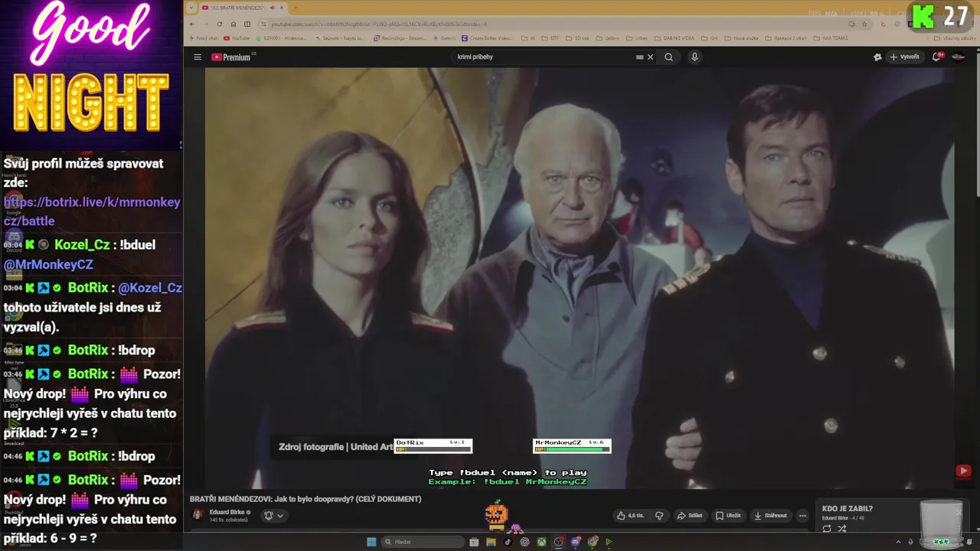Go forward in the browser
The image size is (980, 551).
pyautogui.click(x=206, y=24)
